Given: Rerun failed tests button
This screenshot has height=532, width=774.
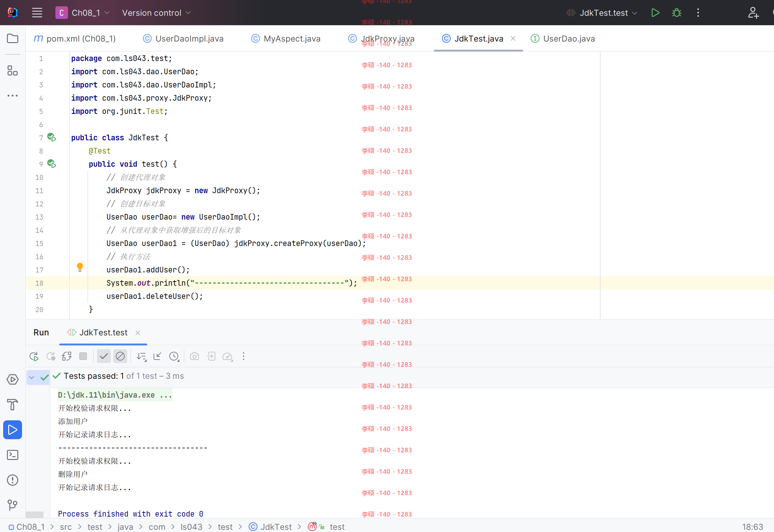Looking at the screenshot, I should click(x=51, y=356).
